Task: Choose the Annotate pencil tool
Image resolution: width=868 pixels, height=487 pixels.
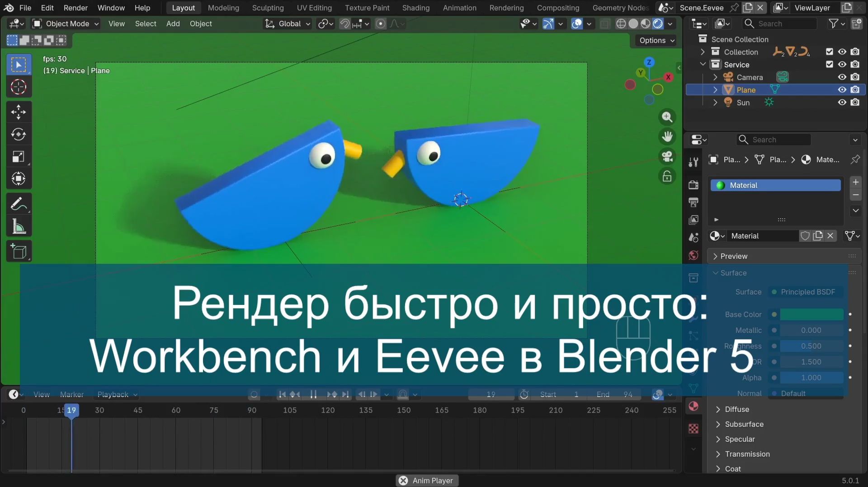Action: point(19,204)
